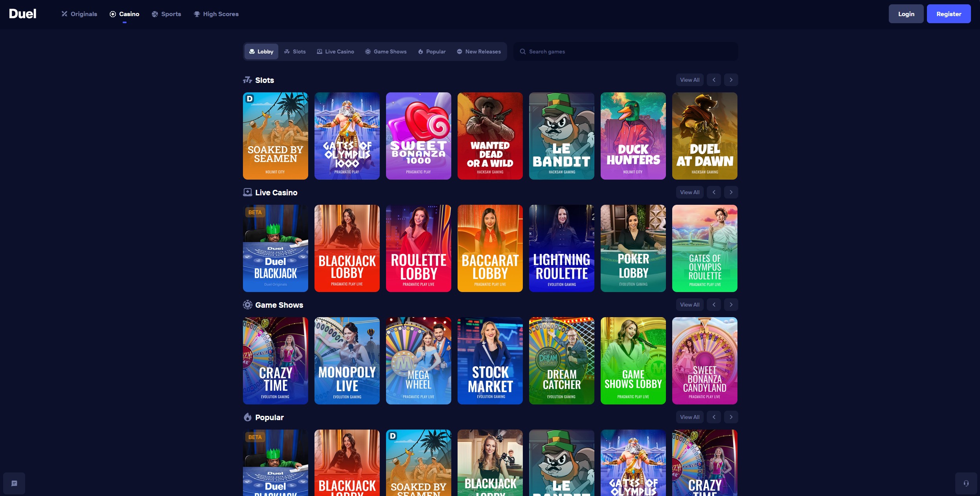View all Live Casino games
Image resolution: width=980 pixels, height=496 pixels.
point(690,192)
